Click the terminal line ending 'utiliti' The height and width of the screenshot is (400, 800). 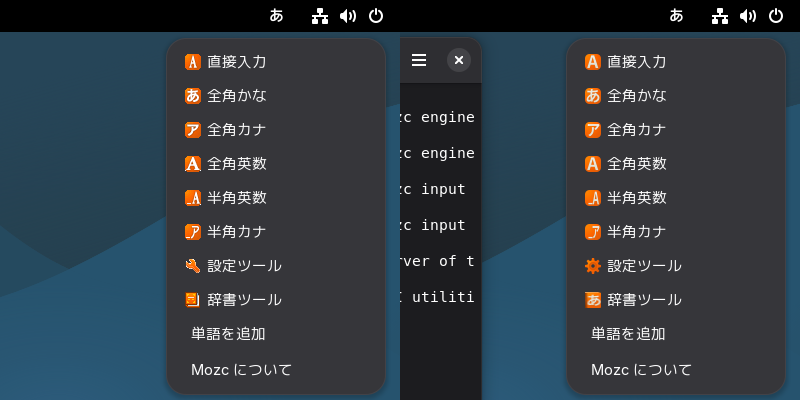tap(437, 296)
